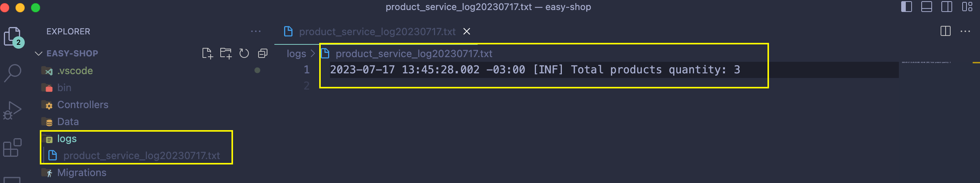This screenshot has width=980, height=183.
Task: Collapse all folders in Explorer
Action: click(263, 53)
